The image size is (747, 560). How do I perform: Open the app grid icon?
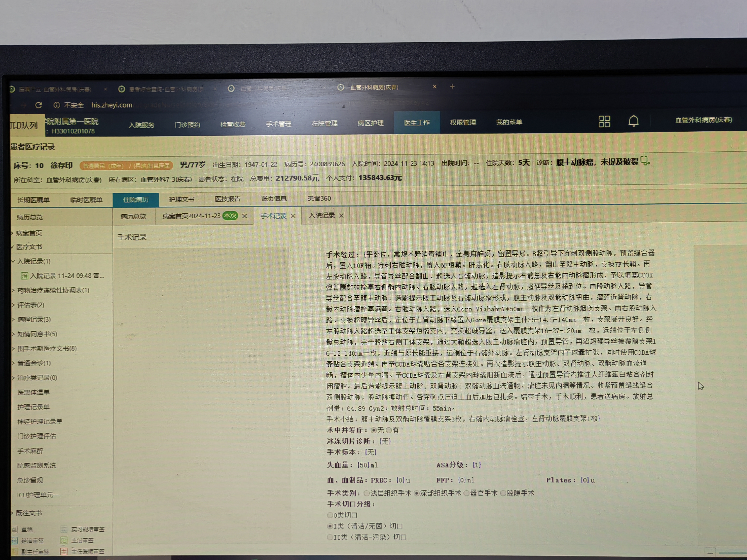tap(604, 122)
